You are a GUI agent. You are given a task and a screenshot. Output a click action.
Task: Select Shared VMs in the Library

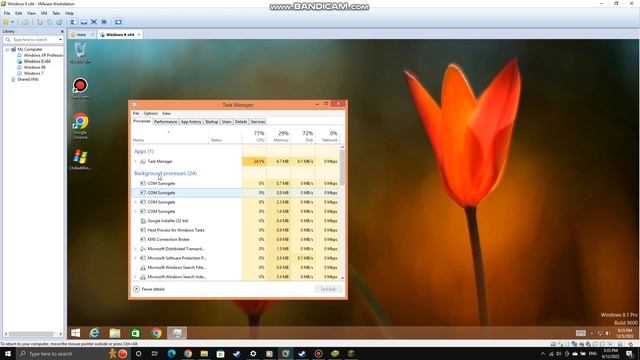pyautogui.click(x=24, y=80)
